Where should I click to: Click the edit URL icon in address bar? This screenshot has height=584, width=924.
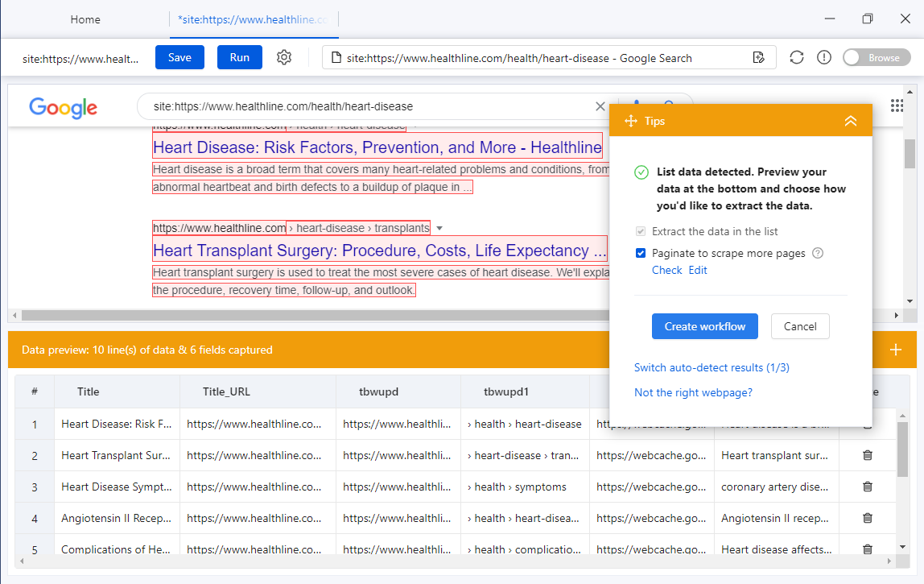757,57
